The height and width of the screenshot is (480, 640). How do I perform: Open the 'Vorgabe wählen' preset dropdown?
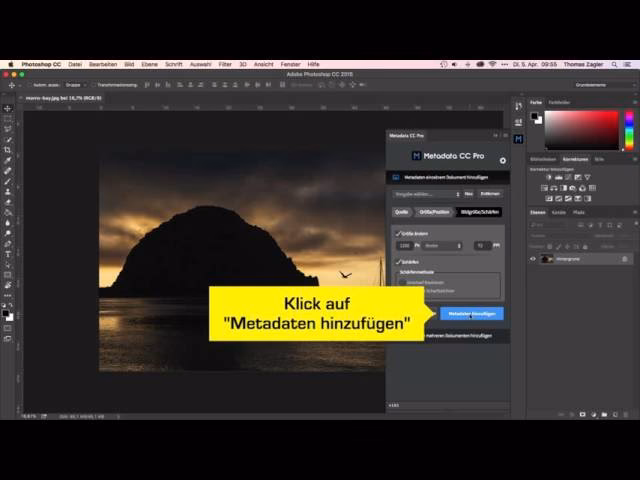(x=428, y=194)
